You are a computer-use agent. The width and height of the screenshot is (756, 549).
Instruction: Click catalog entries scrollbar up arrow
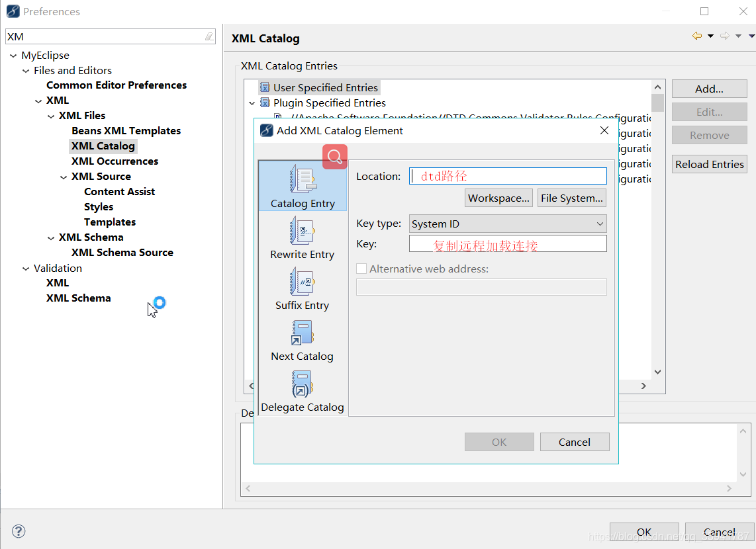click(657, 87)
